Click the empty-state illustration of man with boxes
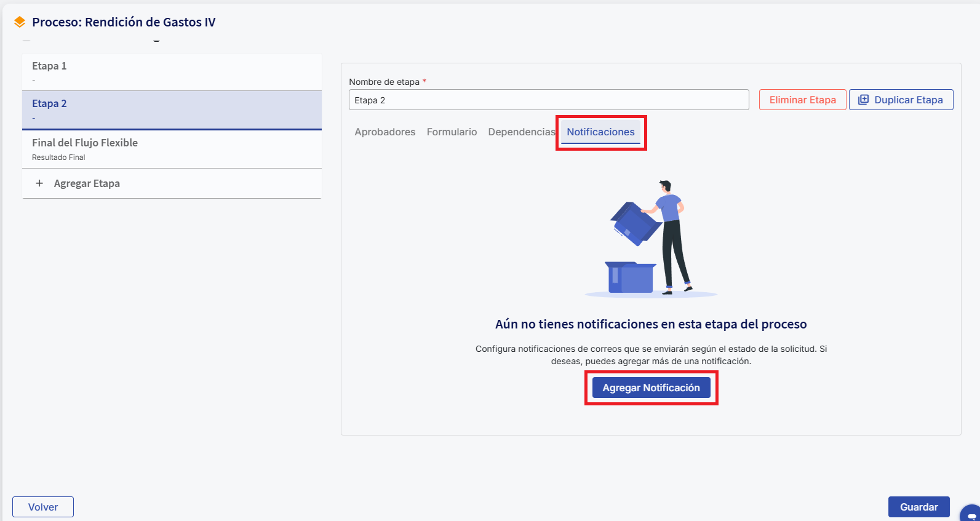Image resolution: width=980 pixels, height=521 pixels. 651,239
